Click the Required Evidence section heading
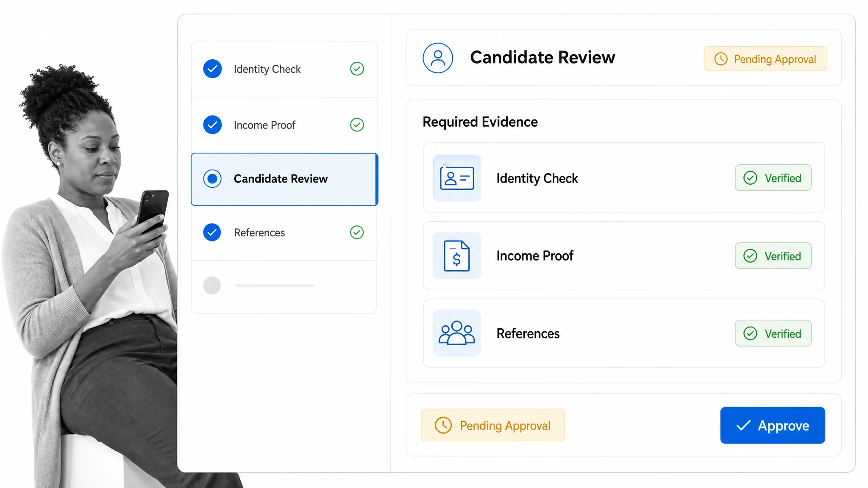Viewport: 868px width, 488px height. [480, 122]
